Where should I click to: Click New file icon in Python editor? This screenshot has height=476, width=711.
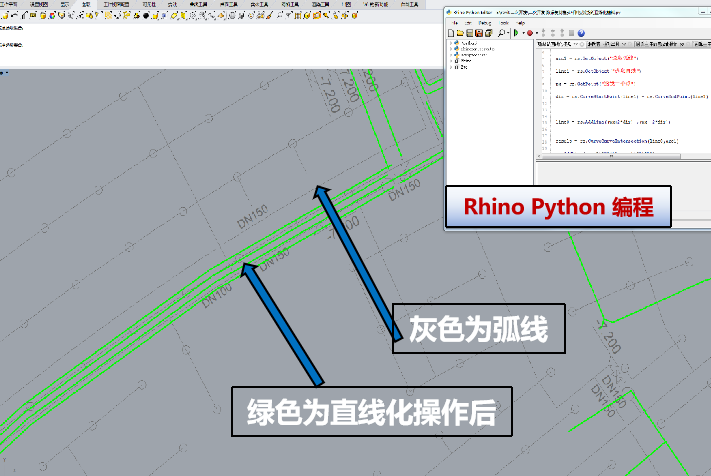tap(451, 33)
